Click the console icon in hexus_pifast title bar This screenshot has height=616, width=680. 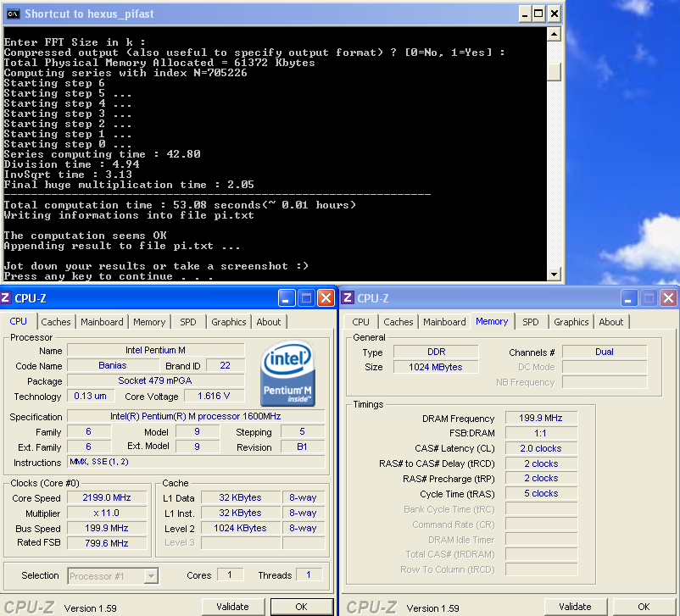coord(13,14)
